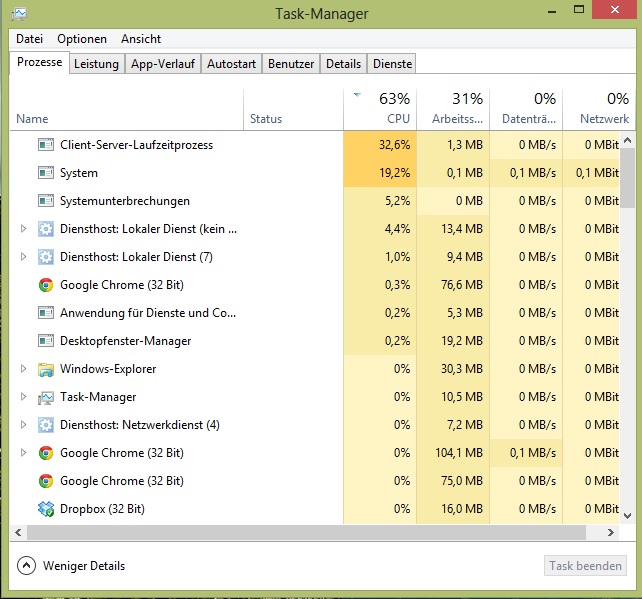Click the gear icon of Diensthost: Lokaler Dienst (kein ...
This screenshot has height=599, width=642.
46,229
